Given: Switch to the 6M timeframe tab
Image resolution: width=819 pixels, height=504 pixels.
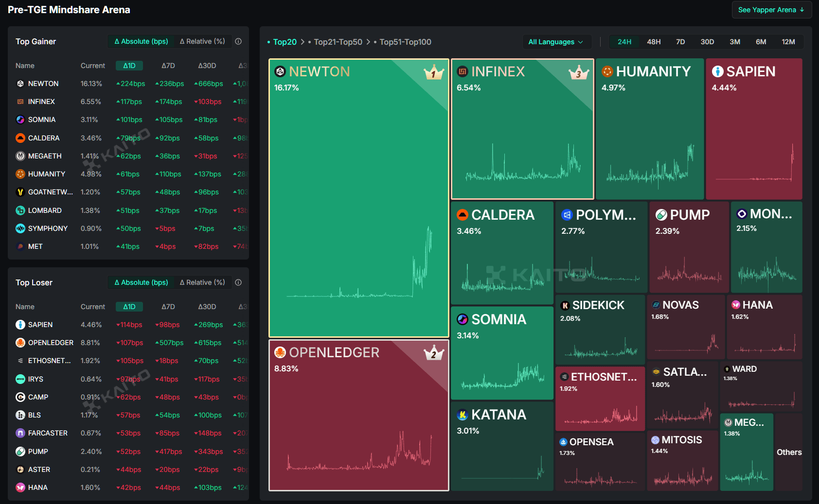Looking at the screenshot, I should point(761,42).
